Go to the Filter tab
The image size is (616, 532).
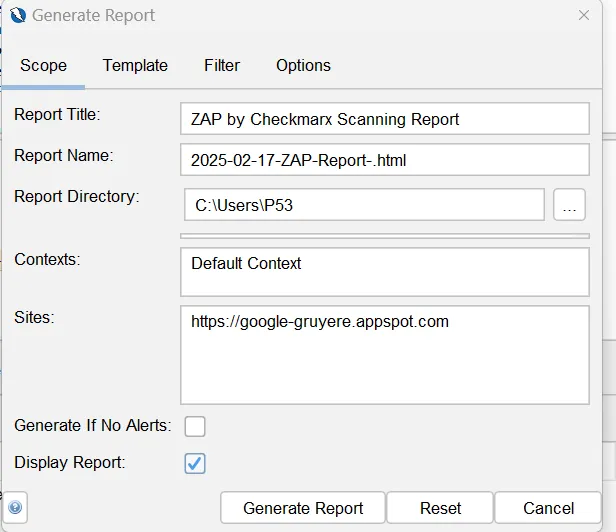(222, 66)
